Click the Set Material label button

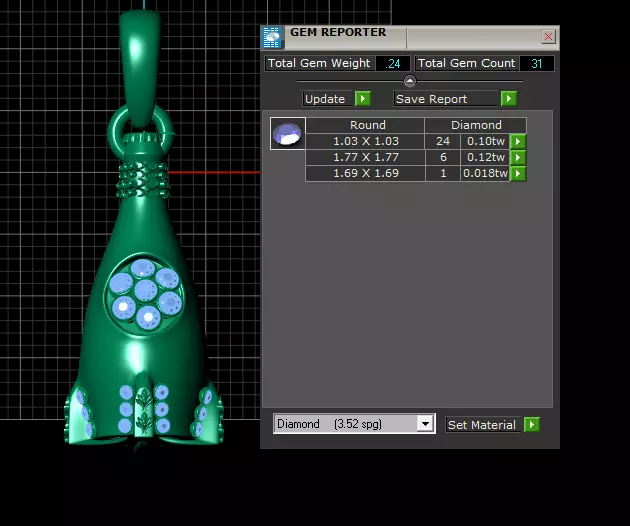483,425
